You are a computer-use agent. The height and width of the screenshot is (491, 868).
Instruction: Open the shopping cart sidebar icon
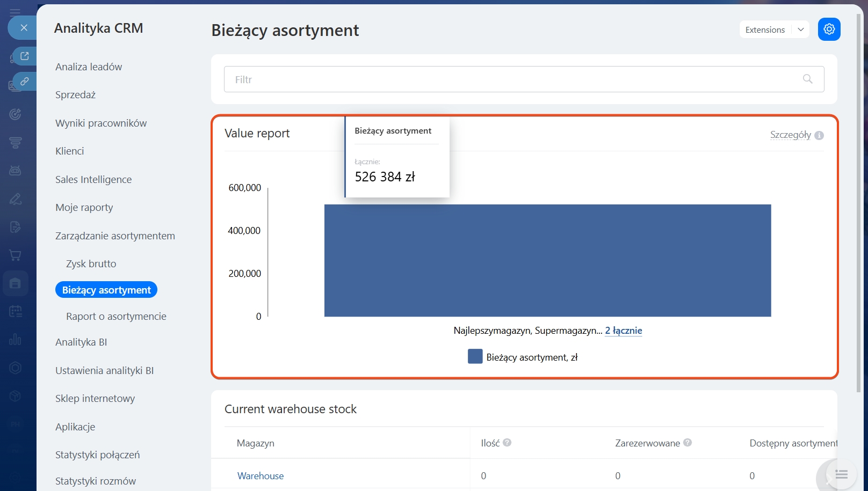coord(15,255)
